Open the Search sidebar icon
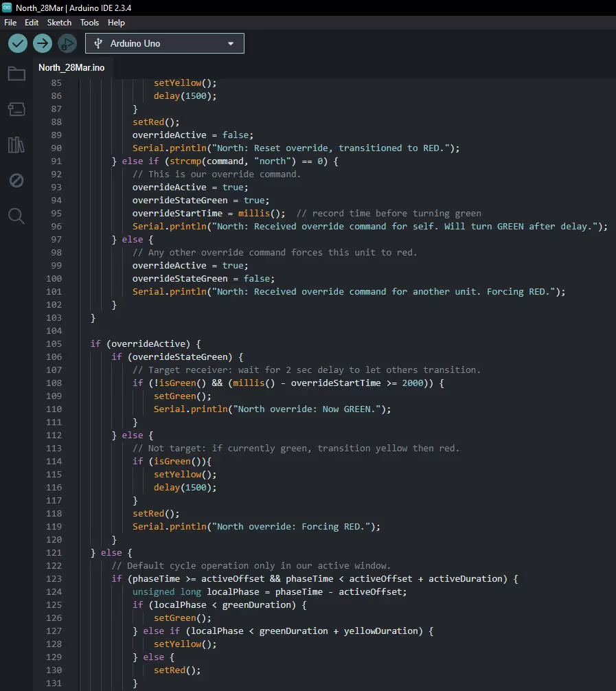The width and height of the screenshot is (616, 691). click(16, 216)
